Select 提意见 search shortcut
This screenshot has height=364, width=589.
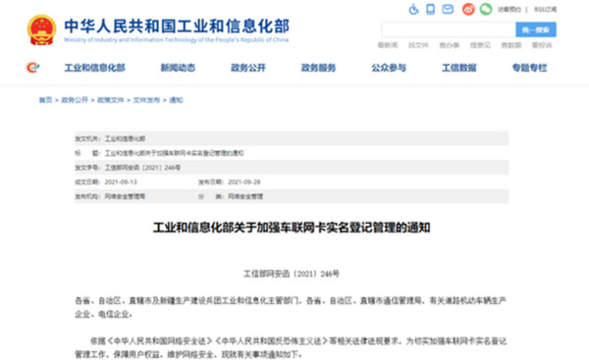480,45
